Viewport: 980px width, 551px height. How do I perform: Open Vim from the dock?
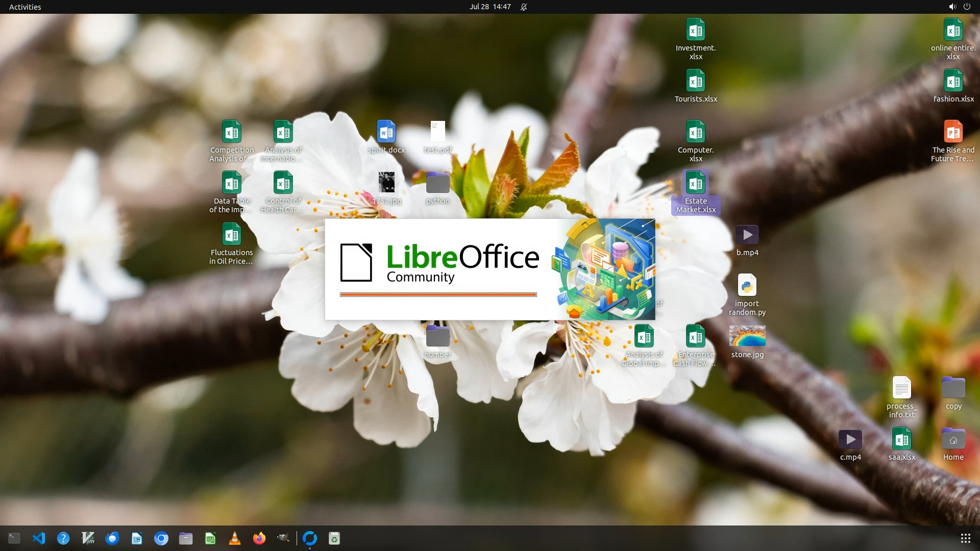click(x=88, y=538)
